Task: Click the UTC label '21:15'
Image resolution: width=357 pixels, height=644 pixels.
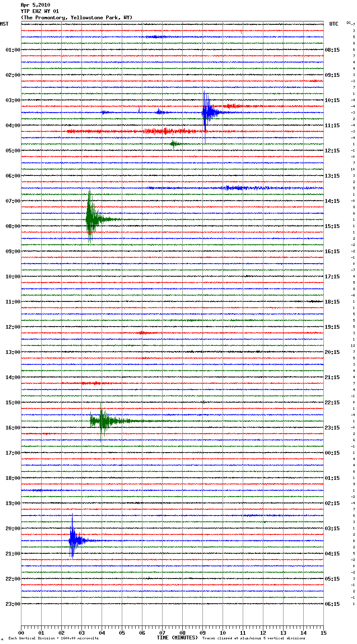Action: pos(332,377)
